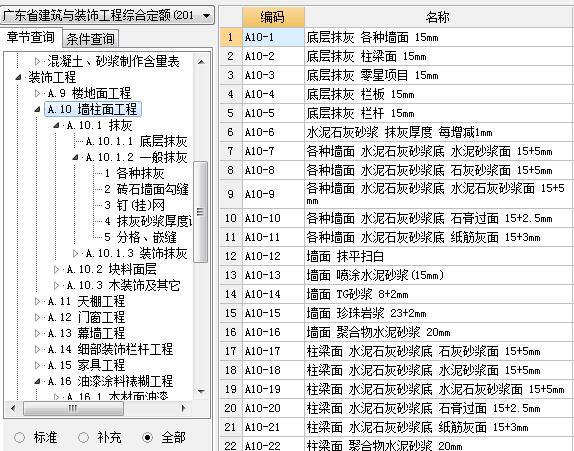This screenshot has width=574, height=451.
Task: Expand the A.9 楼地面工程 node
Action: (x=37, y=93)
